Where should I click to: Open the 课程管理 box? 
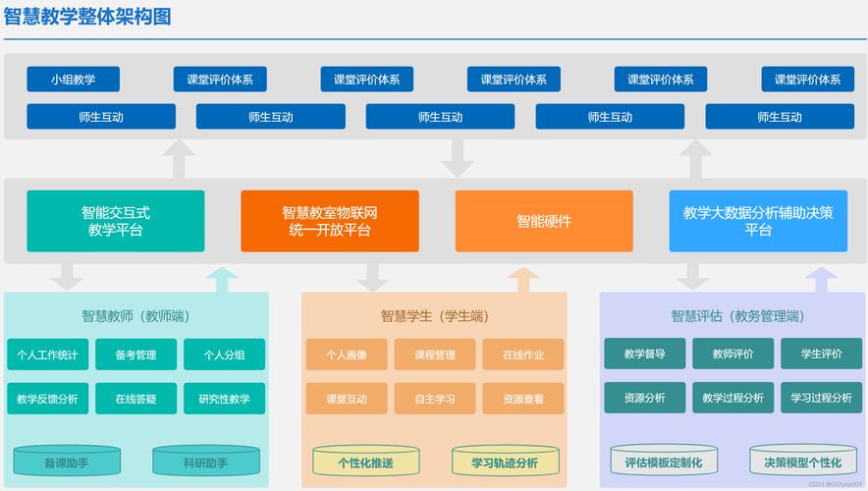point(435,355)
